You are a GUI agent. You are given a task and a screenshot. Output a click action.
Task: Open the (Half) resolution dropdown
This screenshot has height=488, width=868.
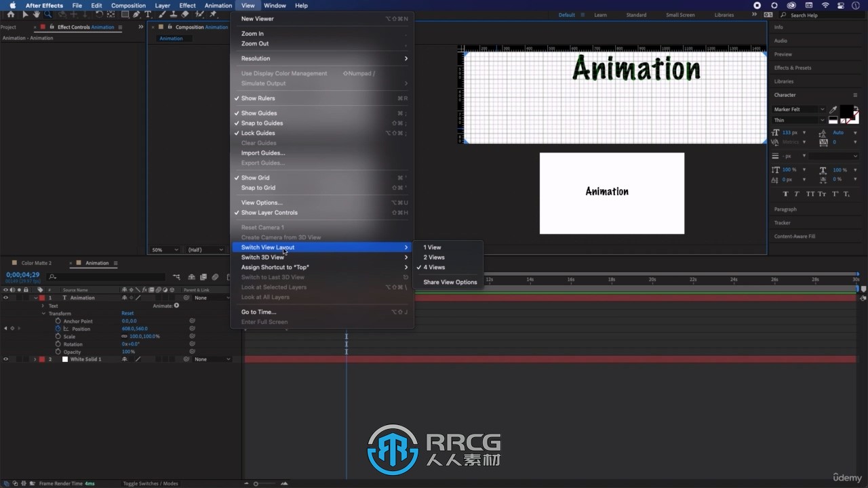[x=205, y=250]
